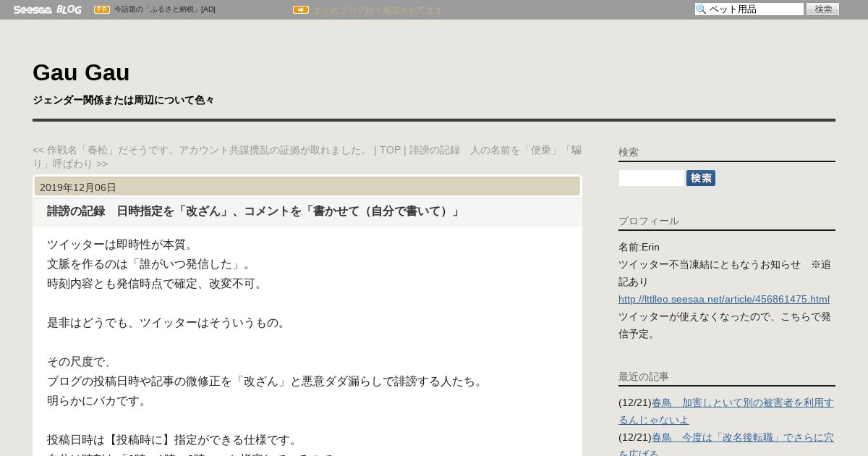This screenshot has width=868, height=456.
Task: Focus the sidebar search input field
Action: pyautogui.click(x=651, y=178)
